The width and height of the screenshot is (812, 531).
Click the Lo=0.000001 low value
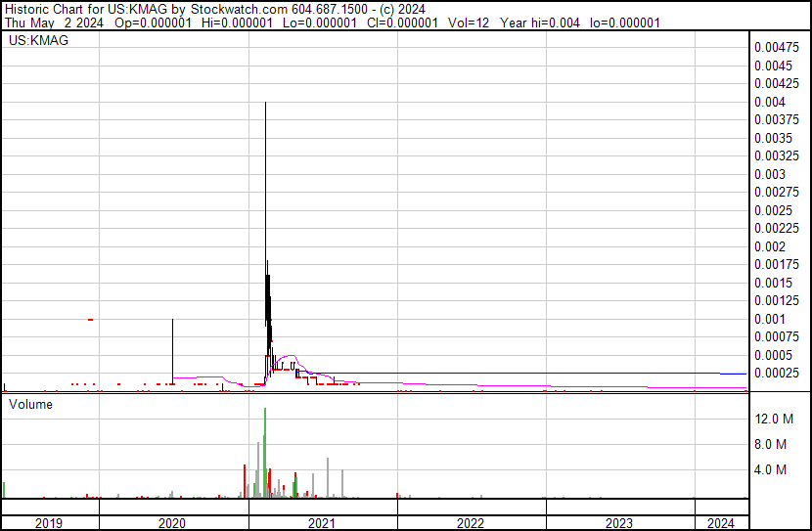tap(320, 22)
